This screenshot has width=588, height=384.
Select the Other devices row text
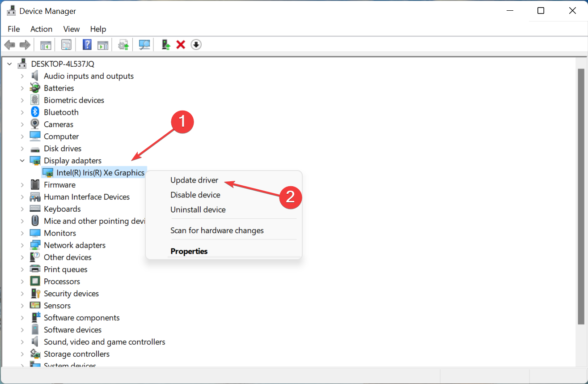click(68, 257)
